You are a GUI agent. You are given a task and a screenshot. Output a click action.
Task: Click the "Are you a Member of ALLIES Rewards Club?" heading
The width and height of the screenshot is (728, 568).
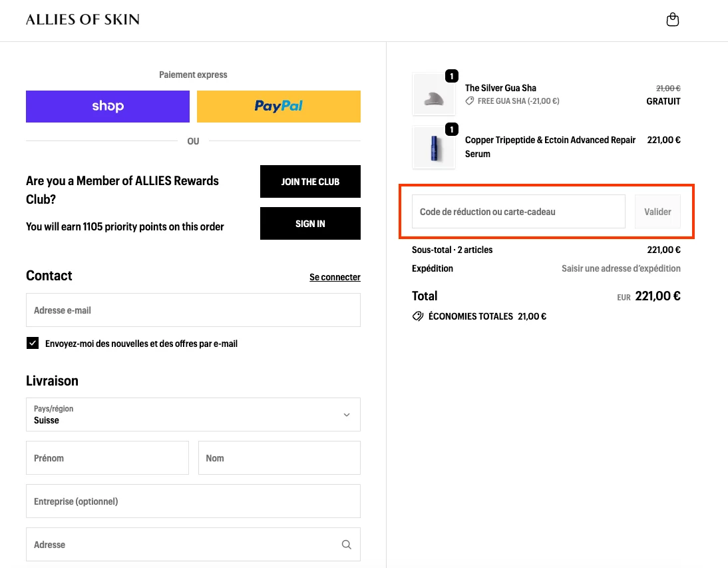tap(122, 190)
